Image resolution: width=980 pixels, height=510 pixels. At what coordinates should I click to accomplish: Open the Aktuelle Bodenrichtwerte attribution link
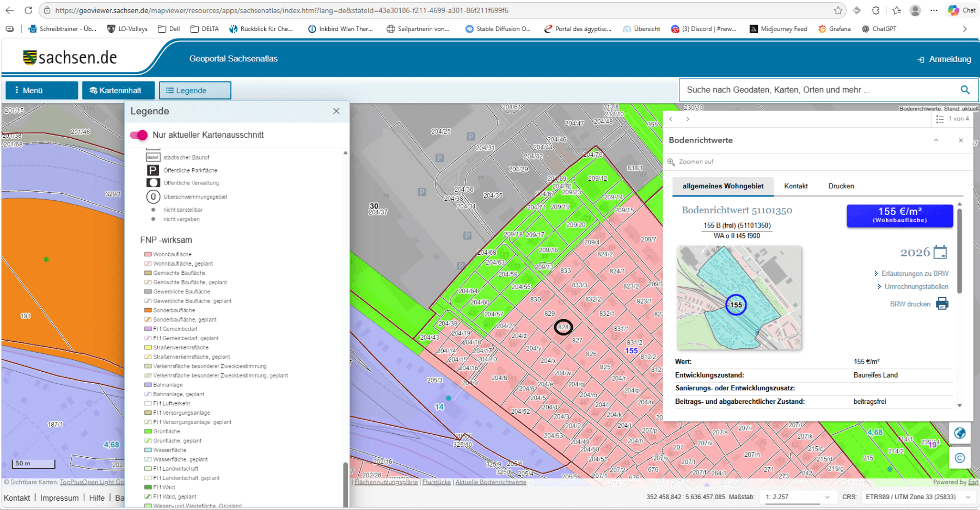pyautogui.click(x=491, y=482)
